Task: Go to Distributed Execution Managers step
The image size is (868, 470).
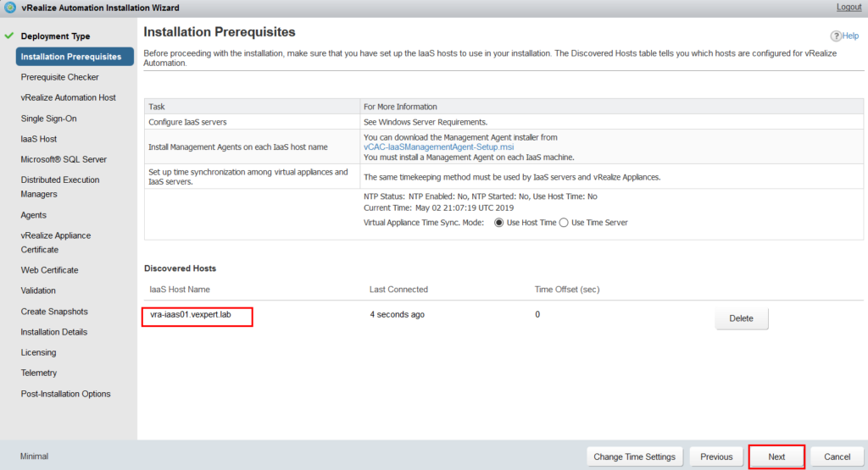Action: (x=60, y=187)
